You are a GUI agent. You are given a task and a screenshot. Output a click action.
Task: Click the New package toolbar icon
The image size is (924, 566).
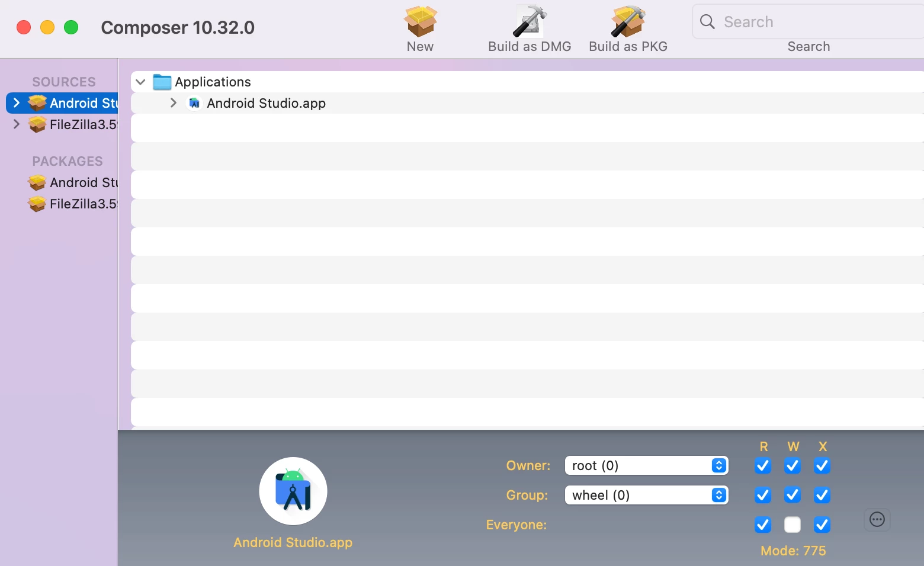coord(420,21)
